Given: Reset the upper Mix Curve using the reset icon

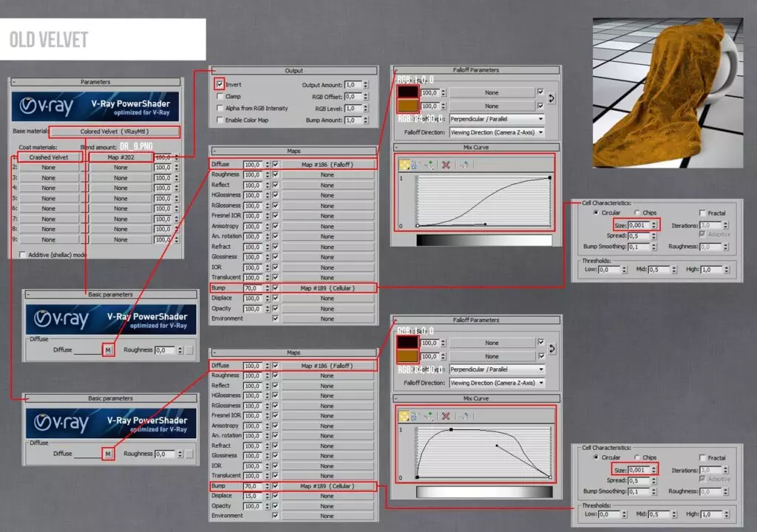Looking at the screenshot, I should coord(464,165).
